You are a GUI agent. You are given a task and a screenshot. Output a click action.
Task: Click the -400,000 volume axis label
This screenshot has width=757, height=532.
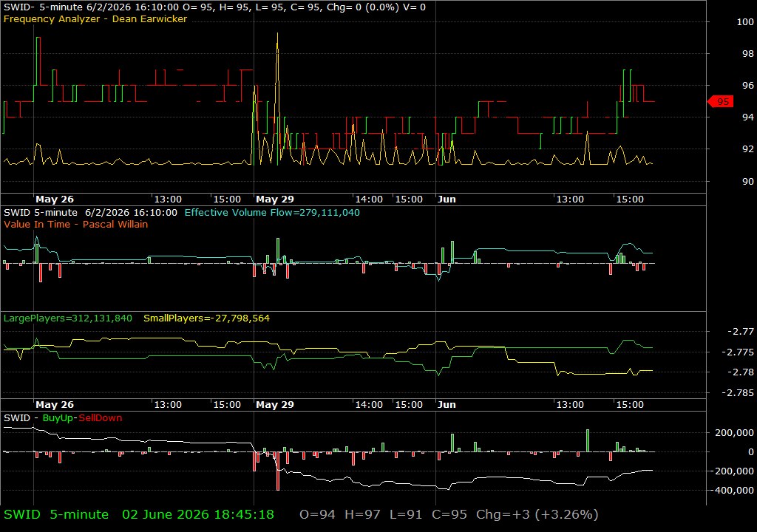tap(733, 491)
